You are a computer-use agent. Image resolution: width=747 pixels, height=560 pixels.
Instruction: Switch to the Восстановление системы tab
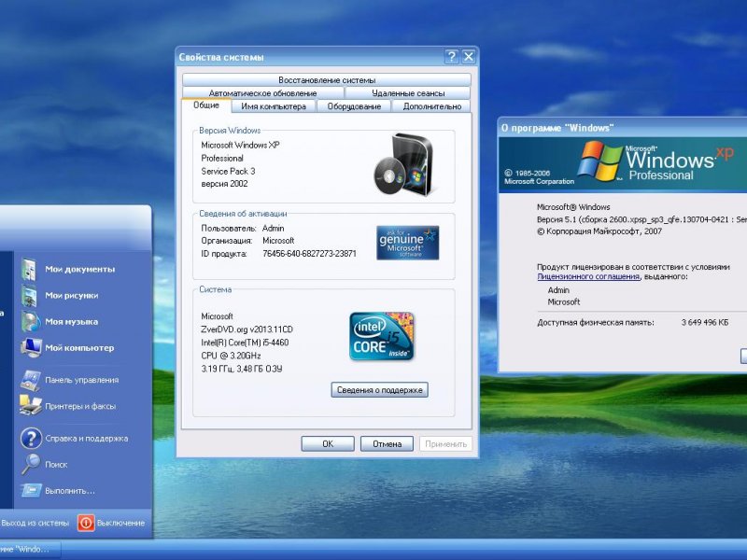(327, 79)
